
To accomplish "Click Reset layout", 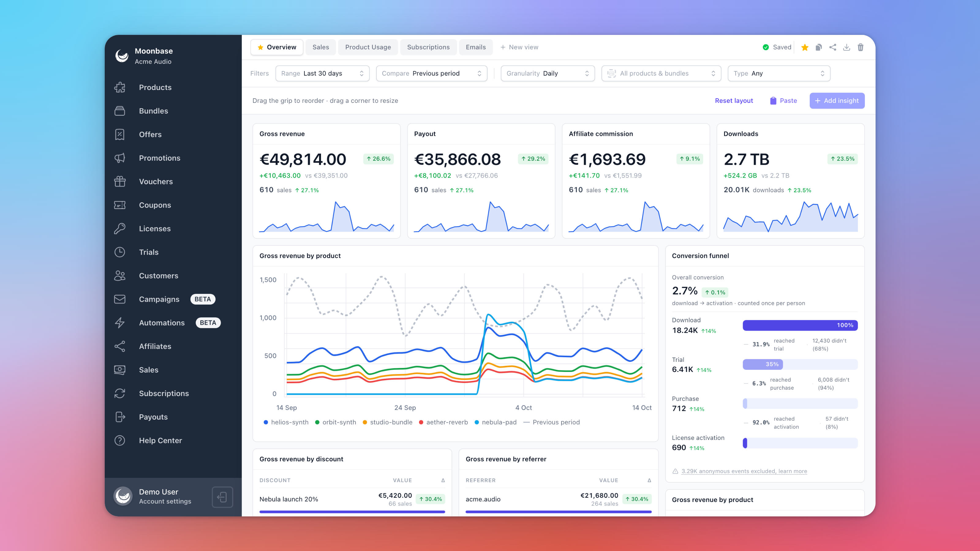I will pos(734,101).
